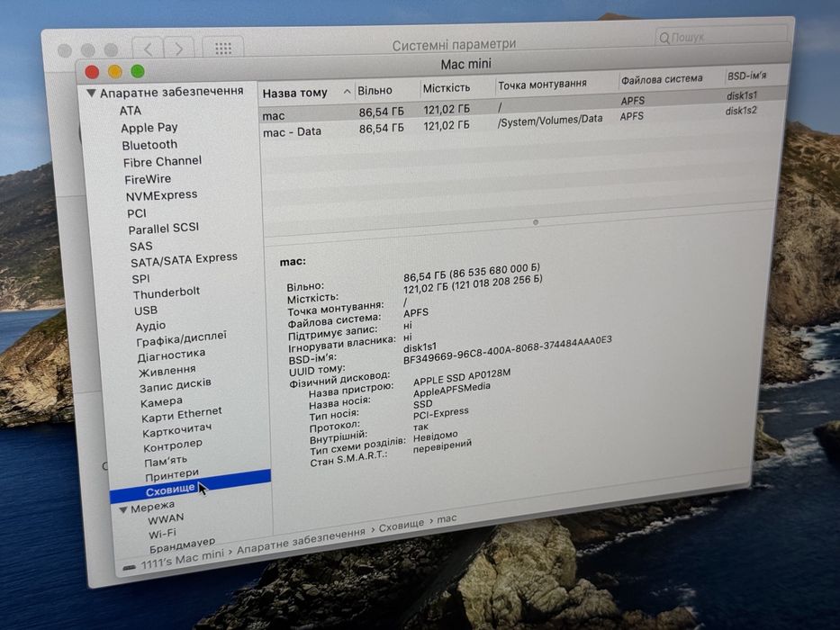Select Apple Pay in the sidebar
Viewport: 840px width, 630px height.
[x=149, y=128]
